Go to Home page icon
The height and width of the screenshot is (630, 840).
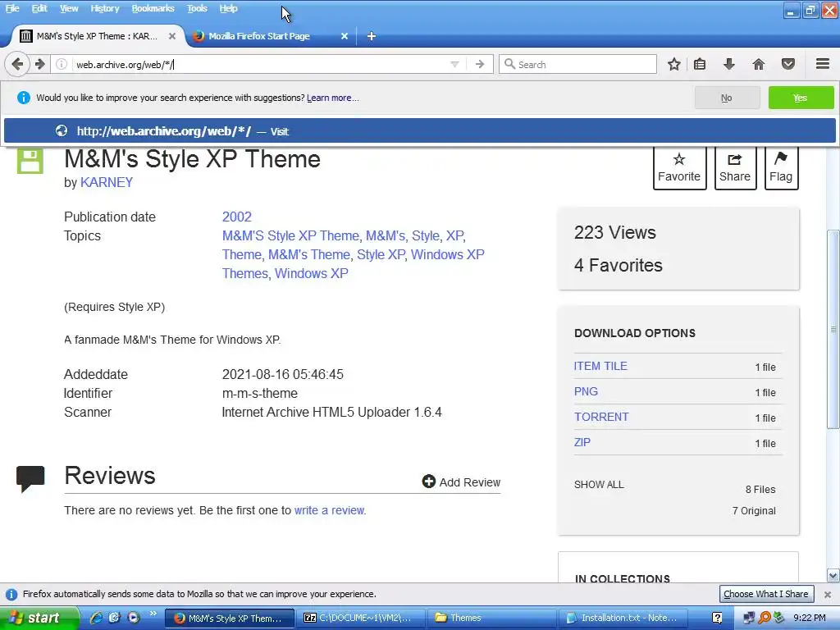point(758,64)
